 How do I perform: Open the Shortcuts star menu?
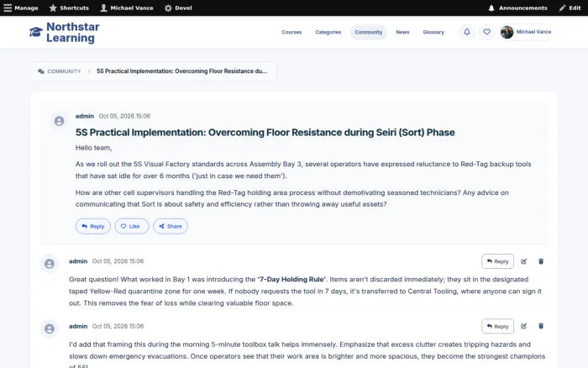pyautogui.click(x=69, y=8)
